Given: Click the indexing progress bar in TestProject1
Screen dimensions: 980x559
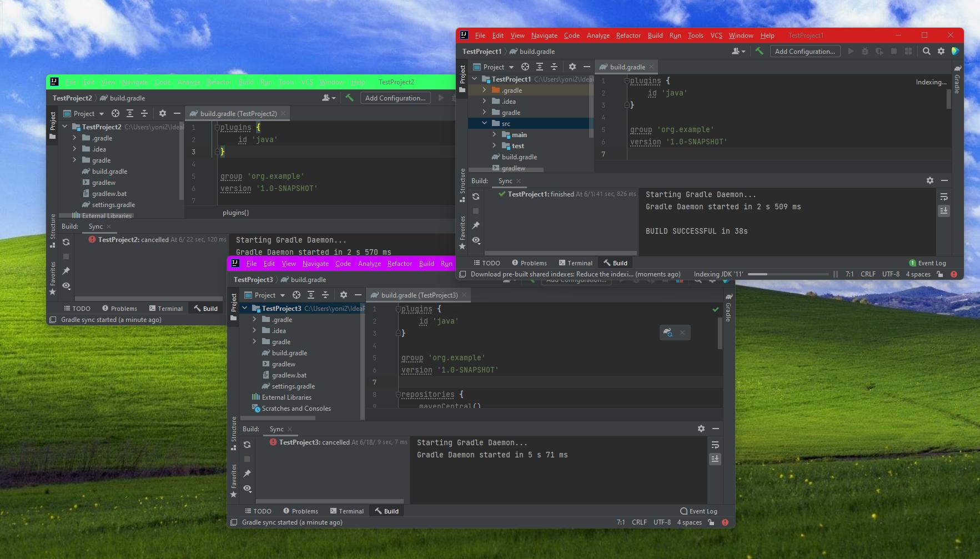Looking at the screenshot, I should [787, 274].
